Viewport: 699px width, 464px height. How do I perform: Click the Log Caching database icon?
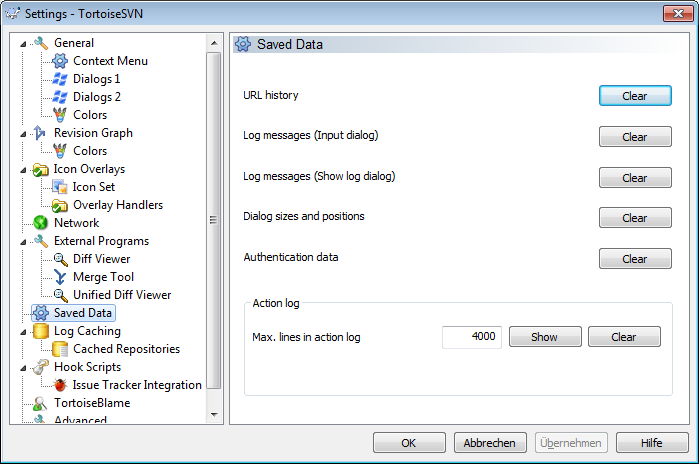click(x=41, y=331)
